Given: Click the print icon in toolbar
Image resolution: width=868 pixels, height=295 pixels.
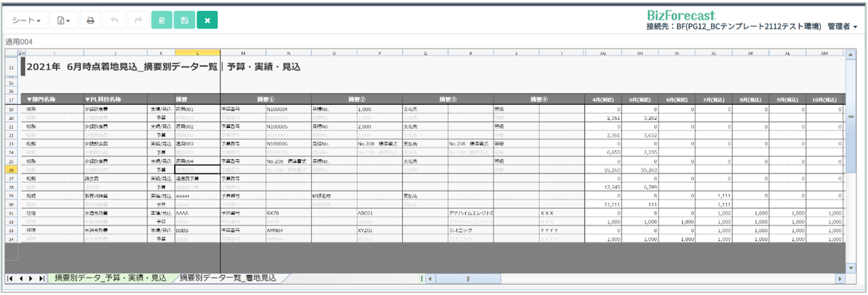Looking at the screenshot, I should tap(90, 20).
